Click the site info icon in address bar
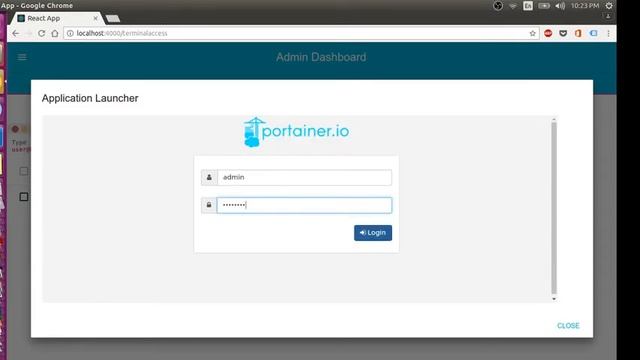Viewport: 640px width, 360px height. (x=70, y=33)
